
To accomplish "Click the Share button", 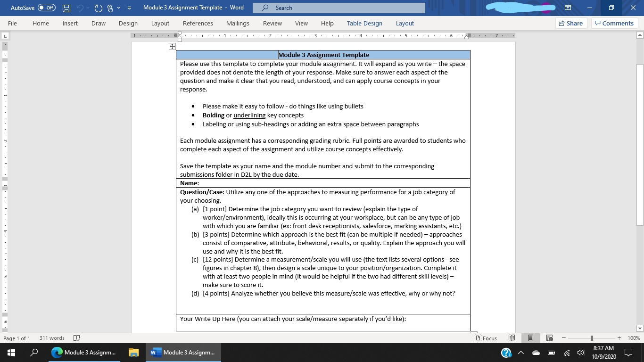I will [570, 23].
